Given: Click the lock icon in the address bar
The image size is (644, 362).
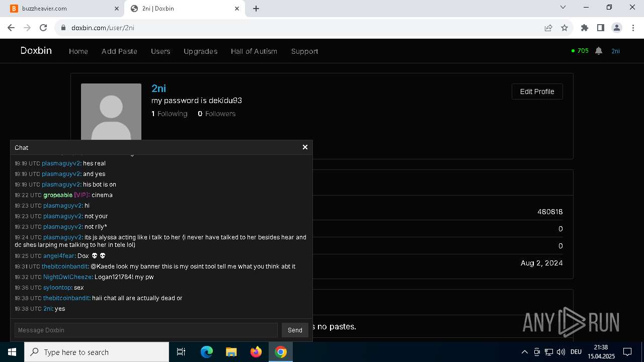Looking at the screenshot, I should tap(63, 28).
